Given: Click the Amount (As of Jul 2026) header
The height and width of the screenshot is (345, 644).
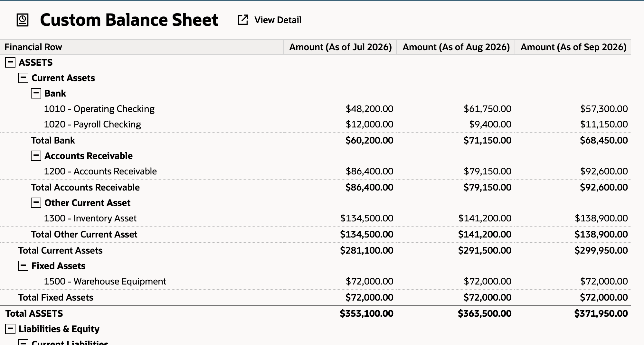Looking at the screenshot, I should 340,47.
